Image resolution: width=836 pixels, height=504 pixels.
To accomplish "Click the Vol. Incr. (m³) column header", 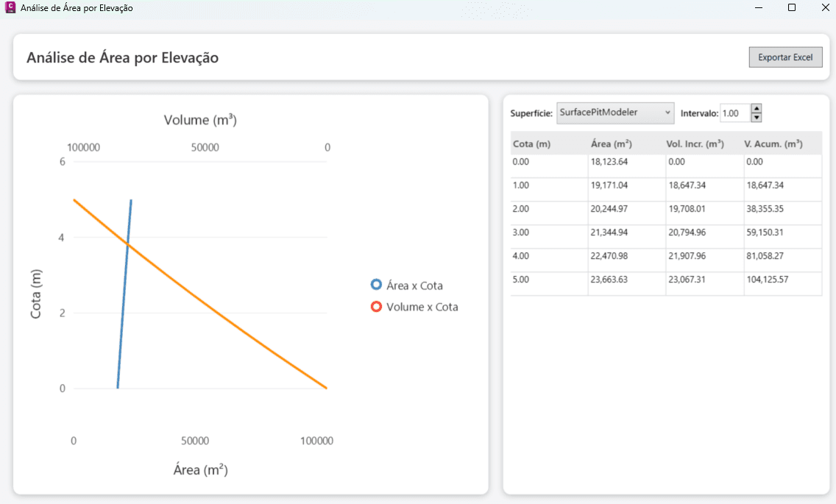I will coord(695,144).
